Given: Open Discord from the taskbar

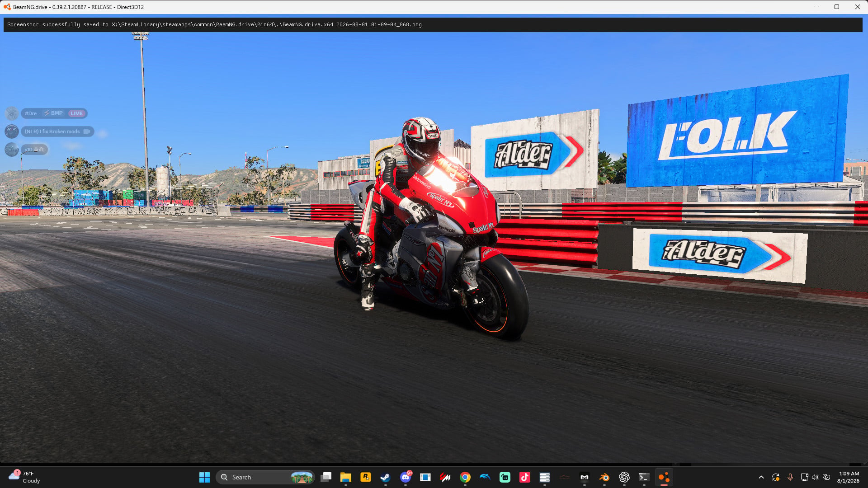Looking at the screenshot, I should click(406, 477).
